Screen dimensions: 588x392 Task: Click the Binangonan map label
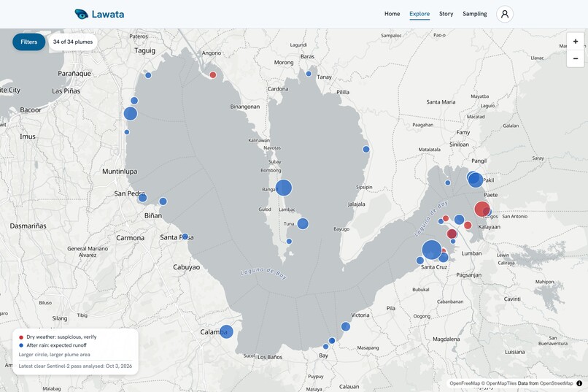pyautogui.click(x=245, y=107)
